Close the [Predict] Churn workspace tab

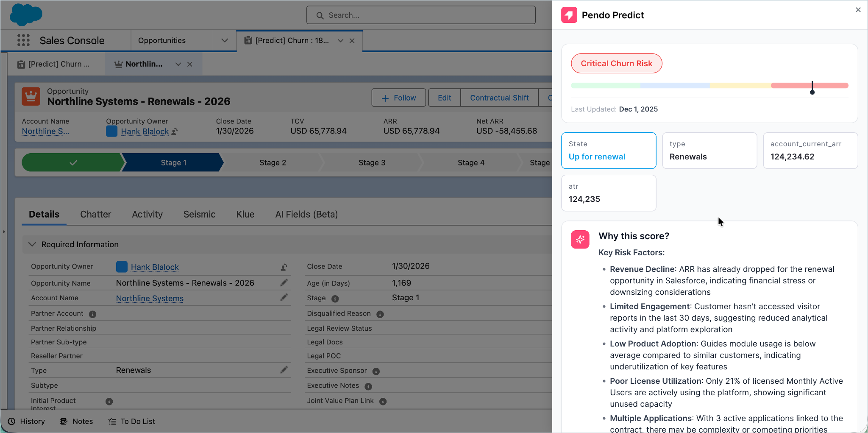point(352,41)
